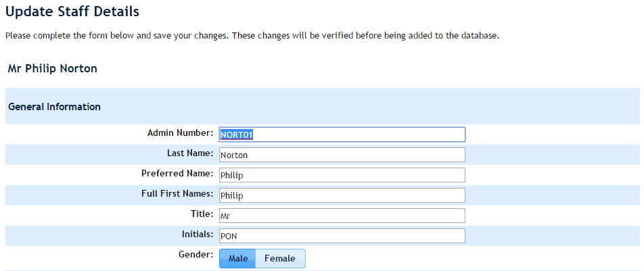Viewport: 644px width, 271px height.
Task: Focus the Preferred Name text box
Action: click(x=342, y=175)
